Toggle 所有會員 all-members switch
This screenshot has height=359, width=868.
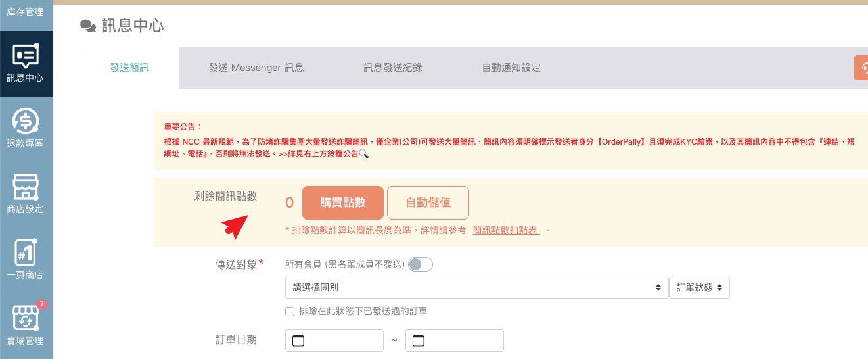(421, 264)
